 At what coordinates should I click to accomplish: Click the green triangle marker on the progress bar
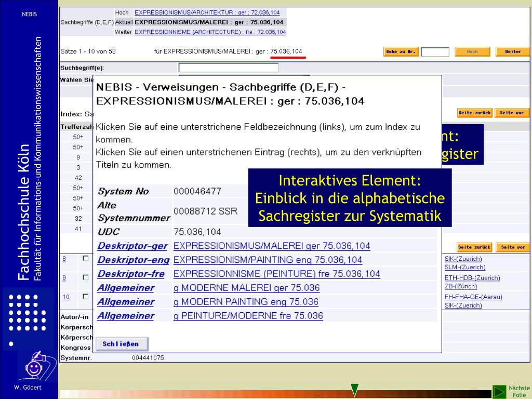pyautogui.click(x=354, y=390)
